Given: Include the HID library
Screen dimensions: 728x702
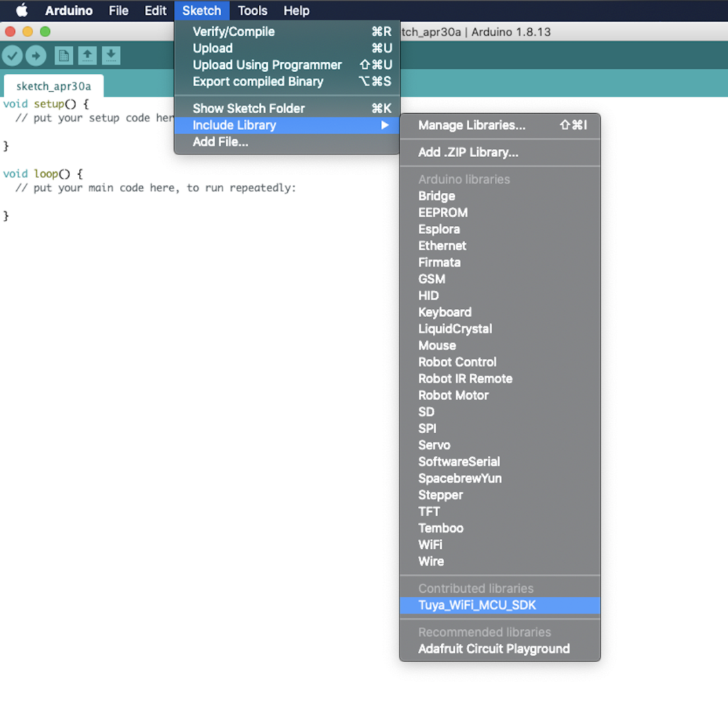Looking at the screenshot, I should click(x=500, y=296).
